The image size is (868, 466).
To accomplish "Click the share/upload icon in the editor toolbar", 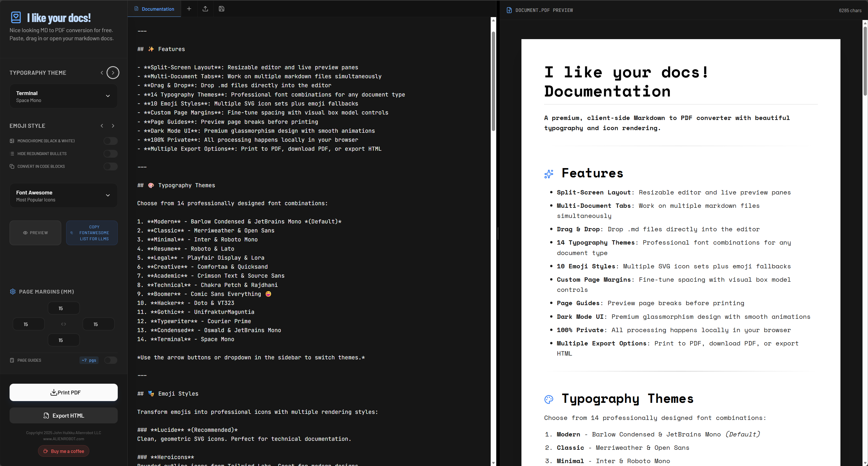I will click(205, 9).
